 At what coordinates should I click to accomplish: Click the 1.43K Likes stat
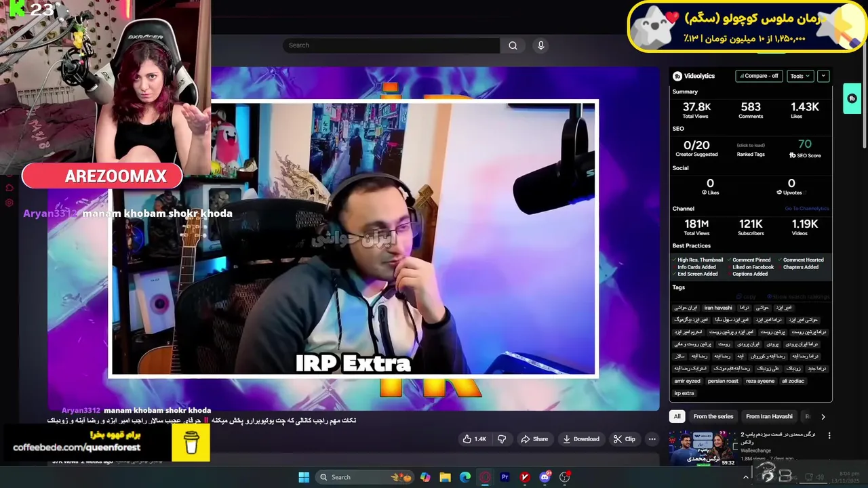(x=805, y=110)
